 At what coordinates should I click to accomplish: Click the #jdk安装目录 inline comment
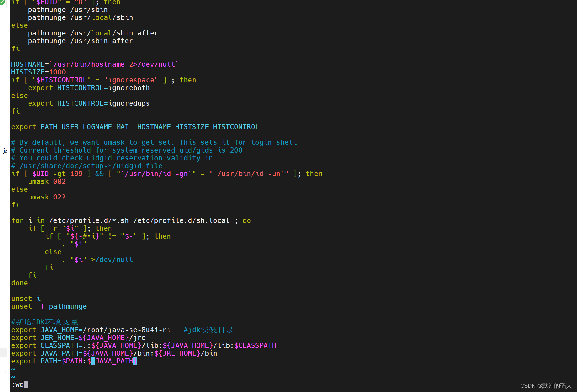pyautogui.click(x=209, y=330)
